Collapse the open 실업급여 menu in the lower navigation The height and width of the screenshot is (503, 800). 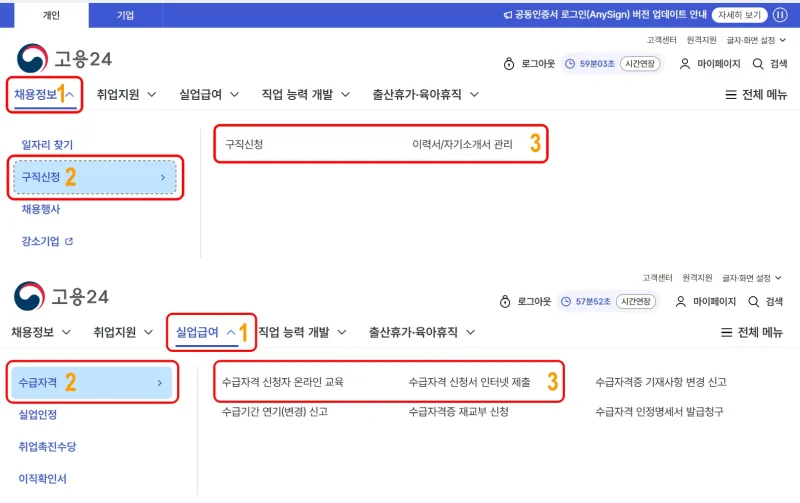206,332
